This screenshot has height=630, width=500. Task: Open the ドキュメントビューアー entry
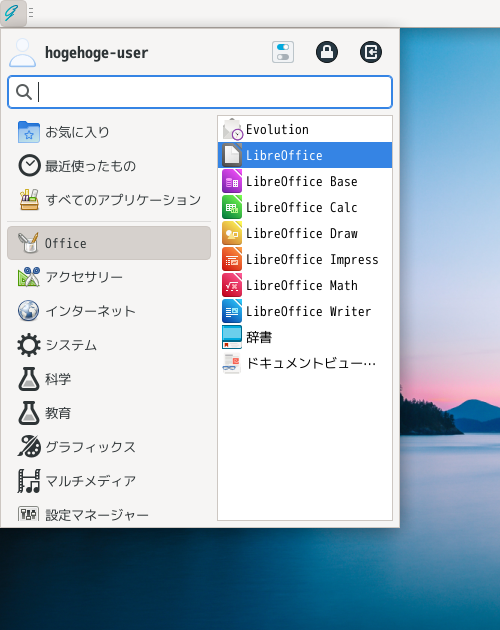[x=305, y=363]
